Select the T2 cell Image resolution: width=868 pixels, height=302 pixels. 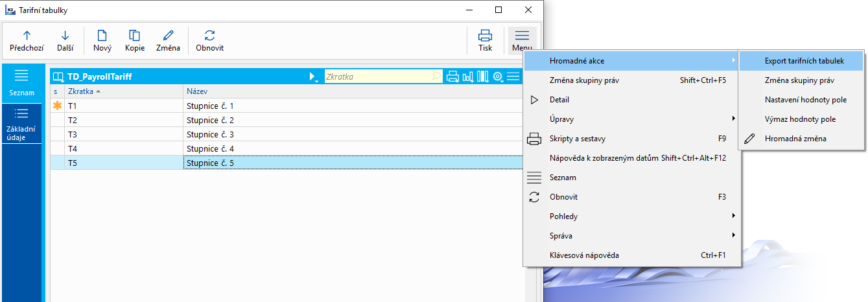coord(124,120)
